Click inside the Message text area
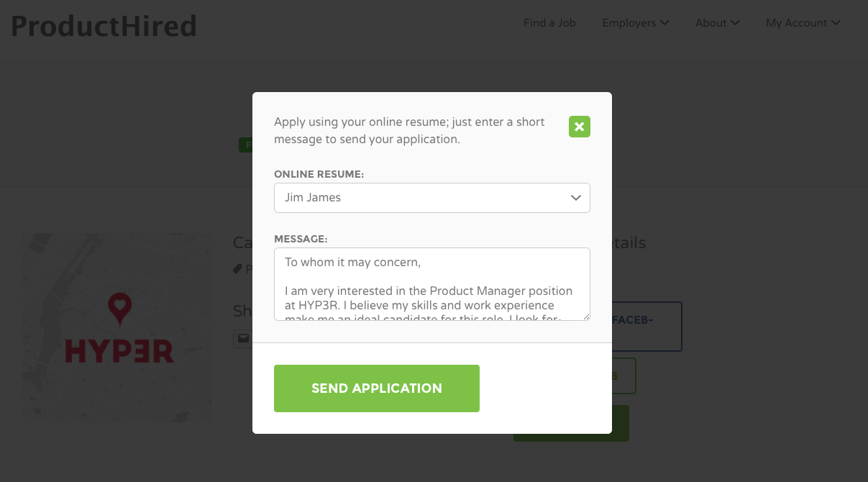This screenshot has width=868, height=482. pyautogui.click(x=431, y=283)
